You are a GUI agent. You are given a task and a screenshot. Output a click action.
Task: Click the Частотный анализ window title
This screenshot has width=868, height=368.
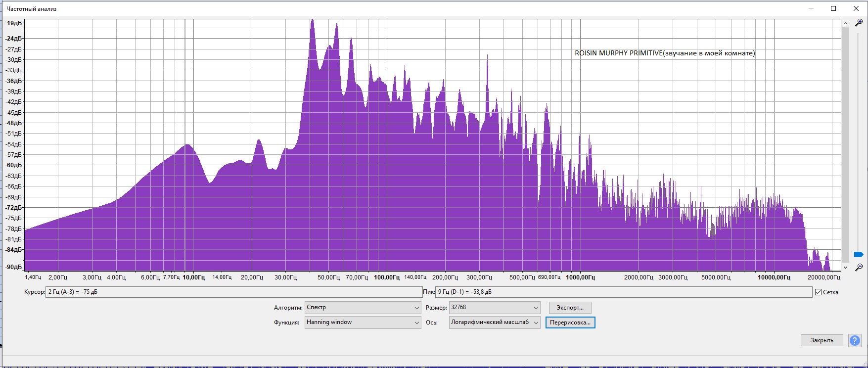coord(31,9)
